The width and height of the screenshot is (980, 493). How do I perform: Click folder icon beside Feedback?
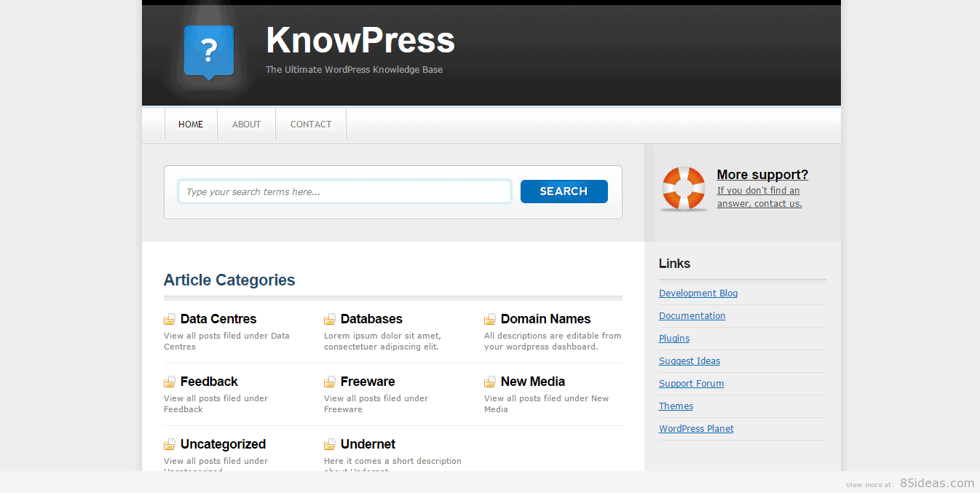pyautogui.click(x=170, y=382)
